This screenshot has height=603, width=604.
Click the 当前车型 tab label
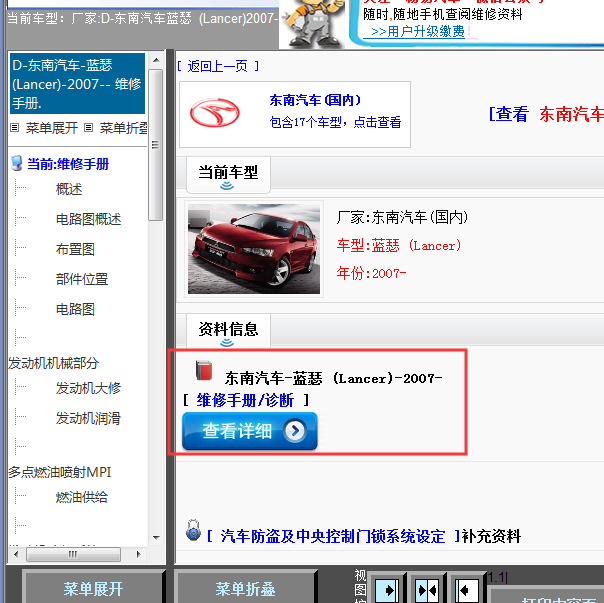tap(228, 172)
